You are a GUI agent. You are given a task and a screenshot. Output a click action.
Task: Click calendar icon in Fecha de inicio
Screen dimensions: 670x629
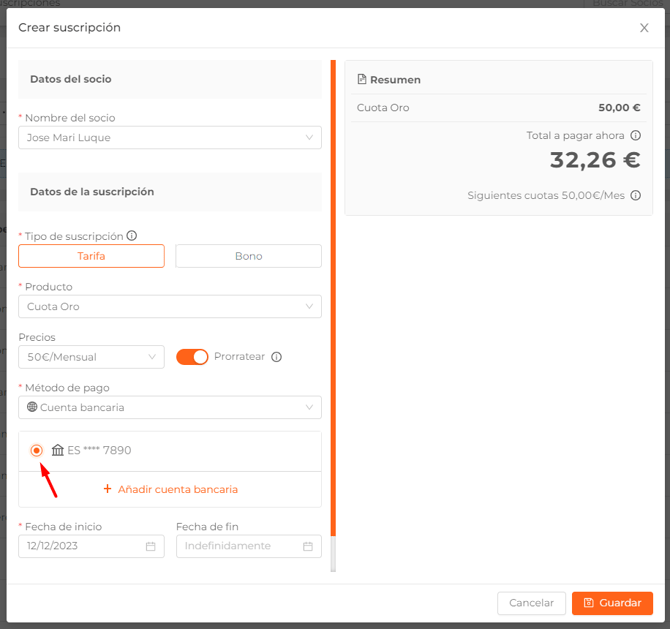pyautogui.click(x=151, y=546)
